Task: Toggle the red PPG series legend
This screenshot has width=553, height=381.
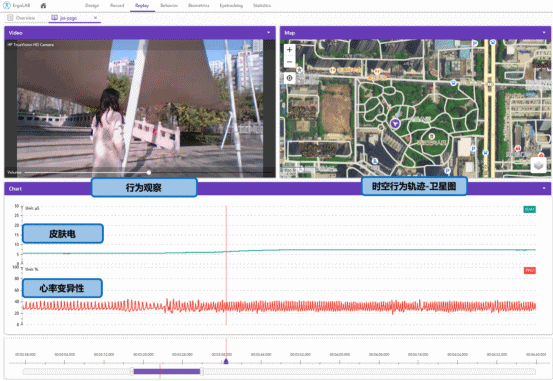Action: 529,271
